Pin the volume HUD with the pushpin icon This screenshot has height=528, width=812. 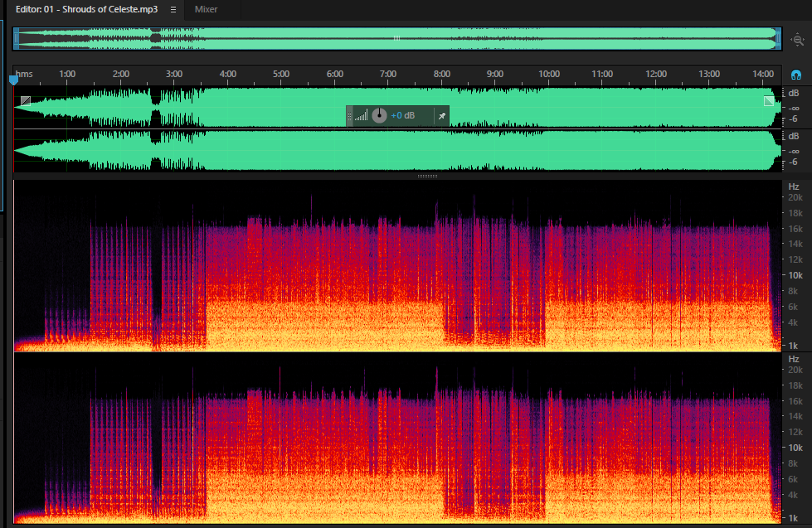coord(442,116)
